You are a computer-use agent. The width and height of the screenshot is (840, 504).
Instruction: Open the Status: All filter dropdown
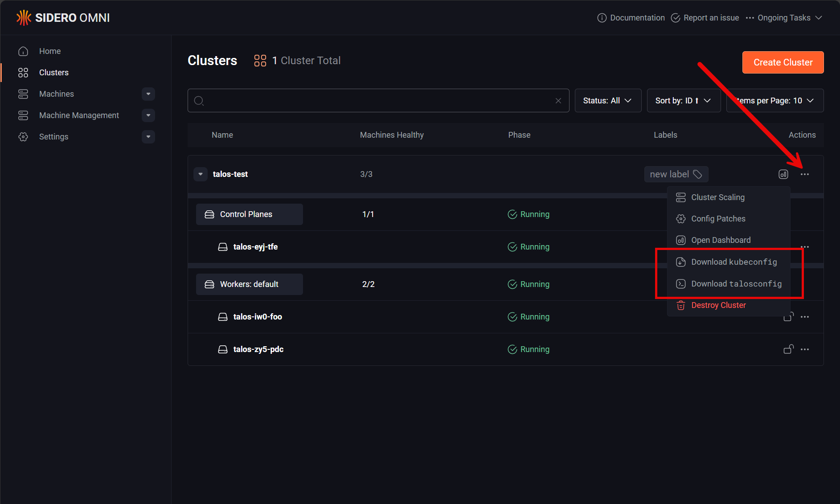pyautogui.click(x=608, y=100)
